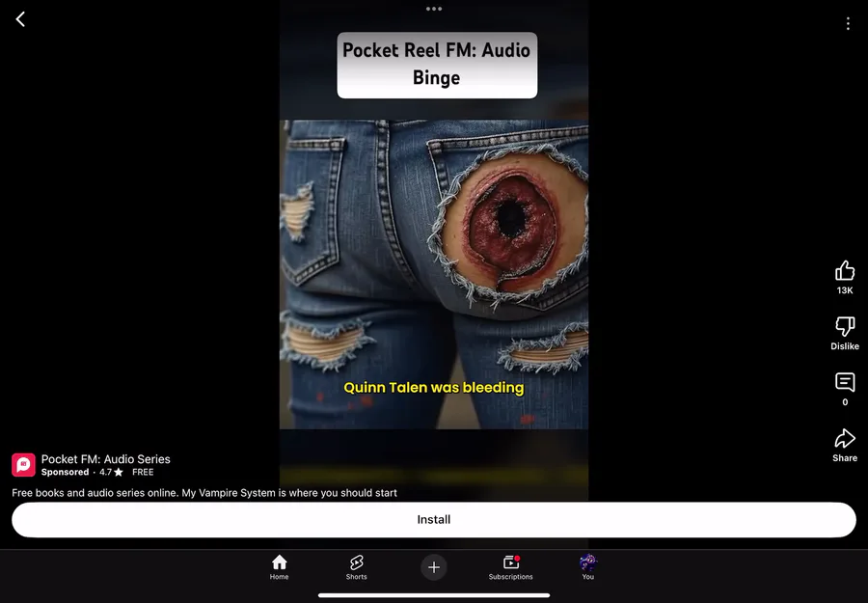This screenshot has width=868, height=603.
Task: Open the Shorts tab
Action: click(356, 567)
